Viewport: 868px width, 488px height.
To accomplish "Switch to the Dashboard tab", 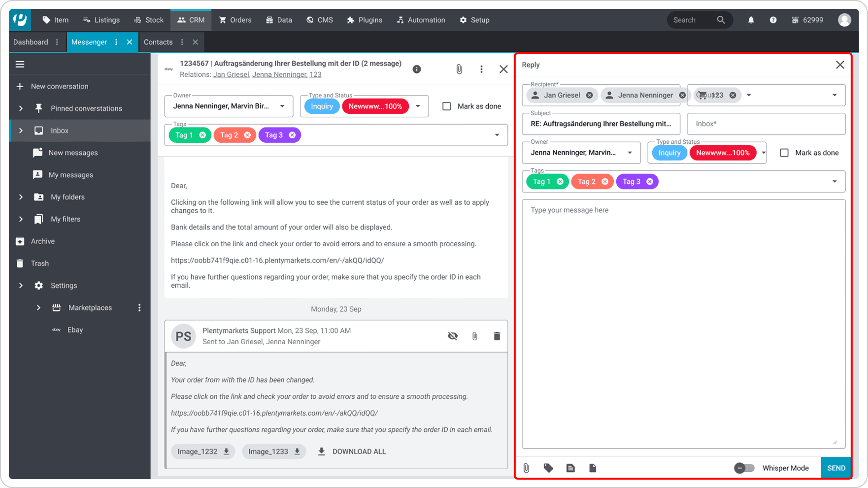I will pyautogui.click(x=31, y=42).
